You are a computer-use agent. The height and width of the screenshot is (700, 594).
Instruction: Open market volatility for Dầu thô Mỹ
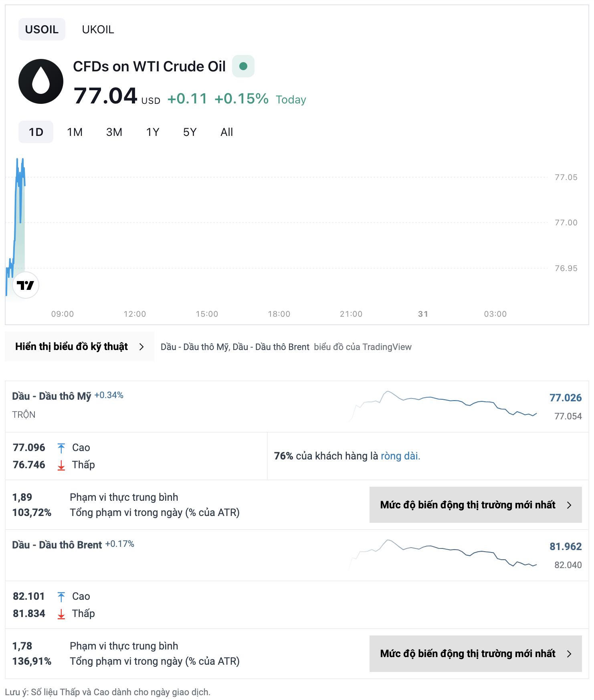pyautogui.click(x=475, y=505)
